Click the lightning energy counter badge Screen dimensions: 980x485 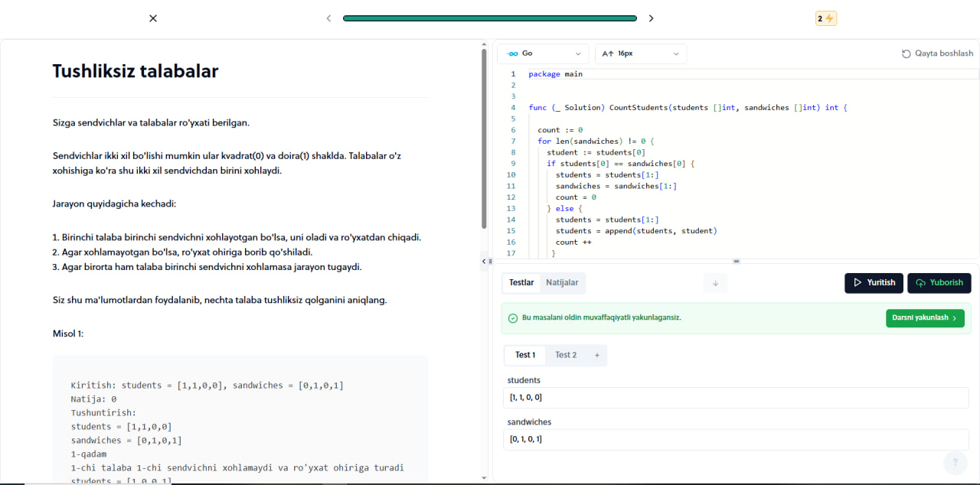click(826, 18)
